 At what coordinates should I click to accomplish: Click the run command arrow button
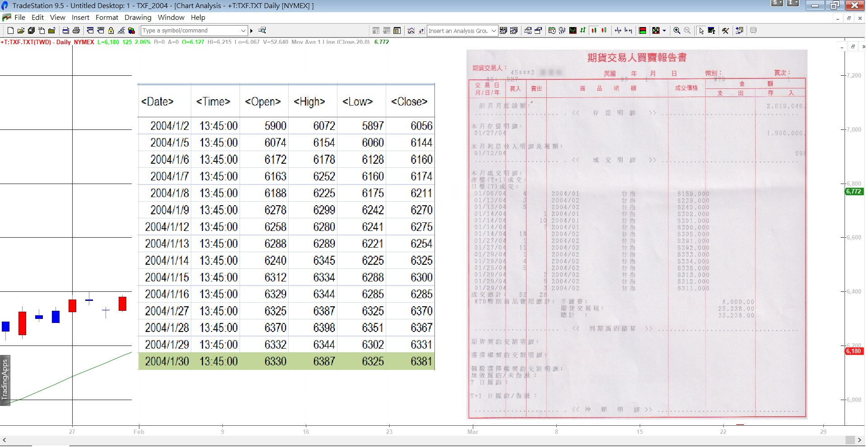click(x=252, y=31)
